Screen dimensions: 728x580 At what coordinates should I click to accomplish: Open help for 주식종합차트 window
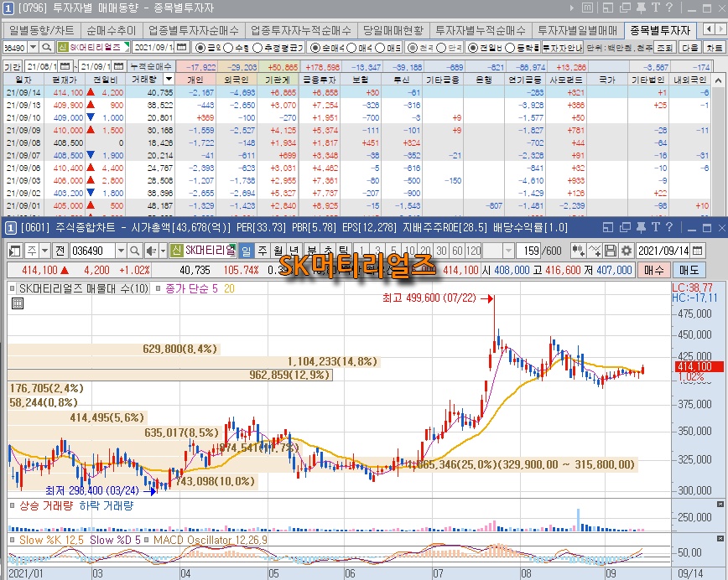click(669, 227)
